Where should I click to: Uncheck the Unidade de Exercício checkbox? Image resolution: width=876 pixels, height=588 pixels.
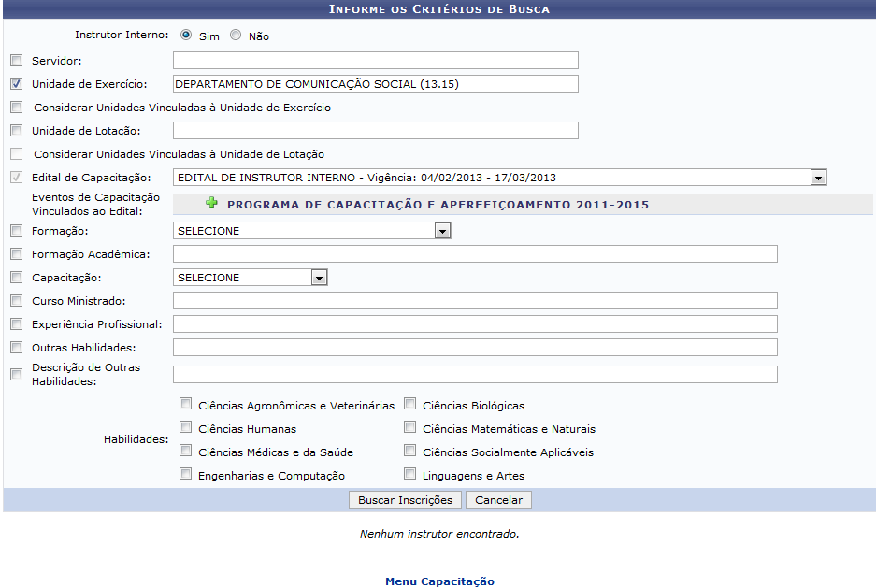pyautogui.click(x=16, y=84)
